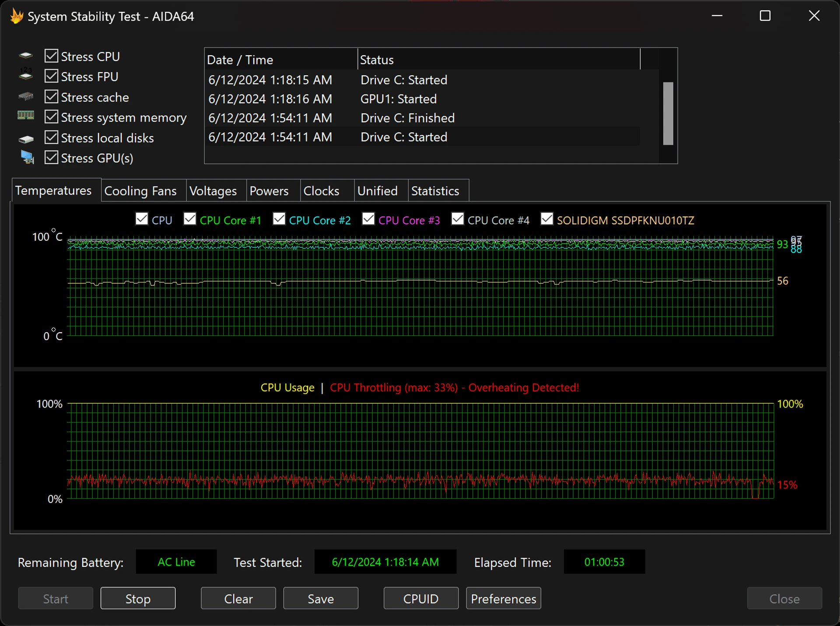Viewport: 840px width, 626px height.
Task: Click the cache chip icon beside Stress cache
Action: 26,96
